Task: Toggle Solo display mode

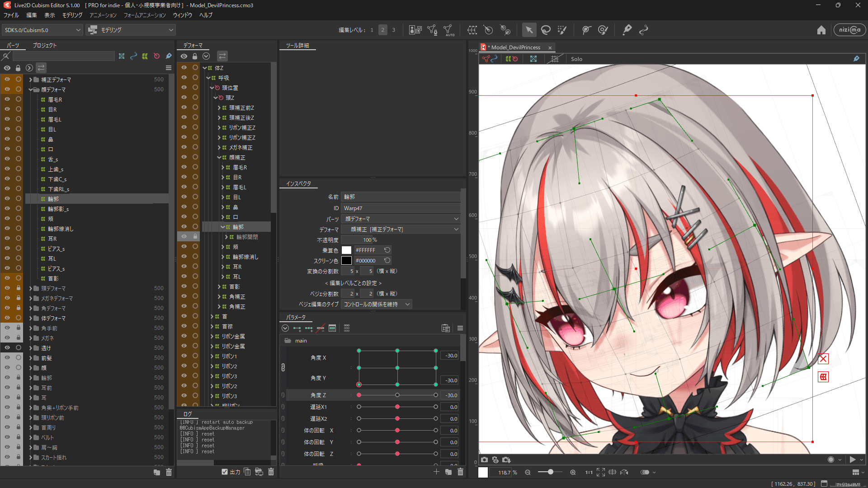Action: tap(576, 59)
